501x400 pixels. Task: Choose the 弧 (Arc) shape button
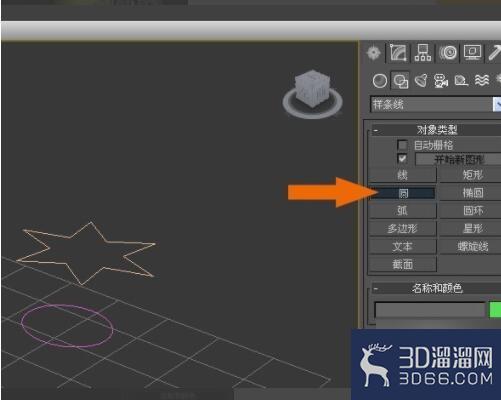coord(402,211)
